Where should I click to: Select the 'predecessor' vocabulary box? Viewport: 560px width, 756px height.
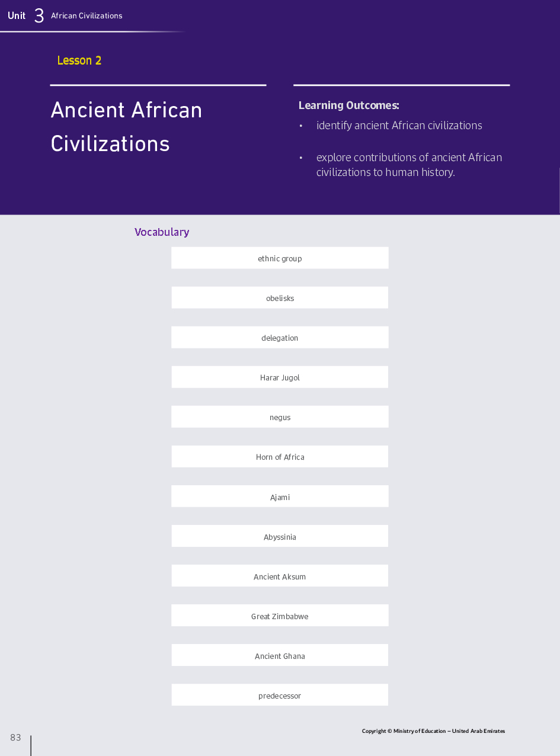(280, 695)
